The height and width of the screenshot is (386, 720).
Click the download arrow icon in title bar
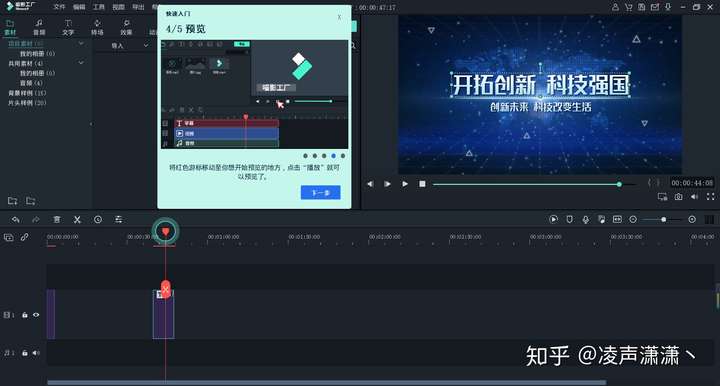[668, 7]
